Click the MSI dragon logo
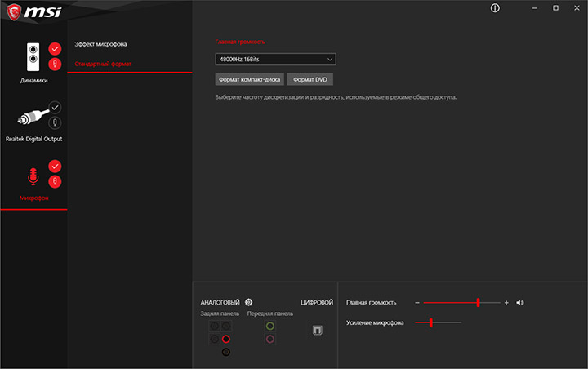This screenshot has height=369, width=588. click(x=14, y=12)
